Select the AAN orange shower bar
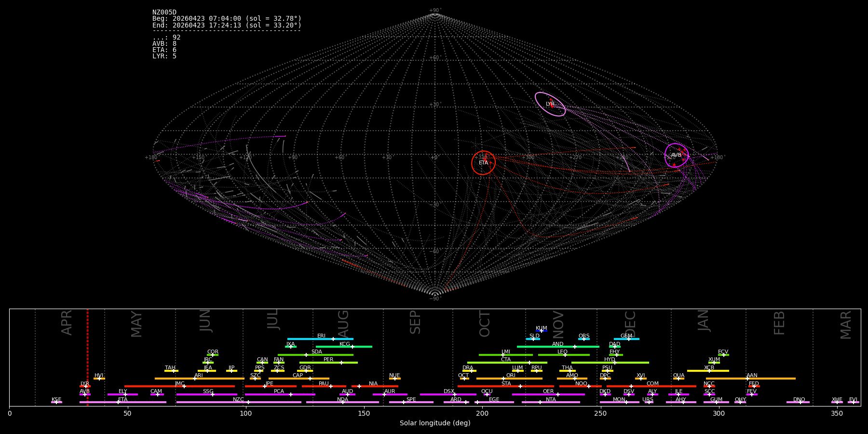The width and height of the screenshot is (868, 434). [751, 379]
